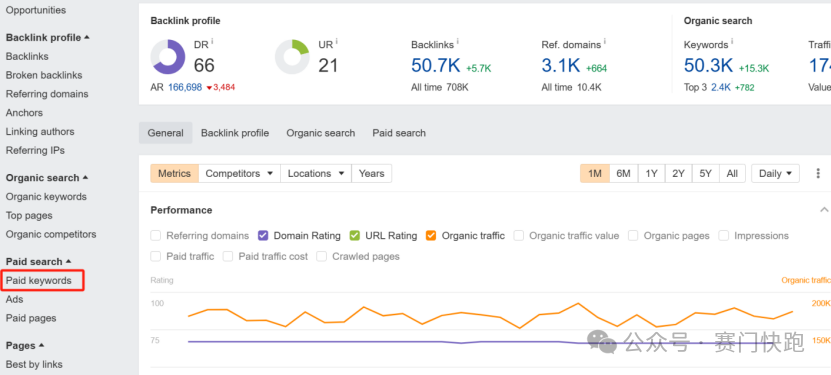
Task: Enable the Impressions checkbox
Action: (x=723, y=236)
